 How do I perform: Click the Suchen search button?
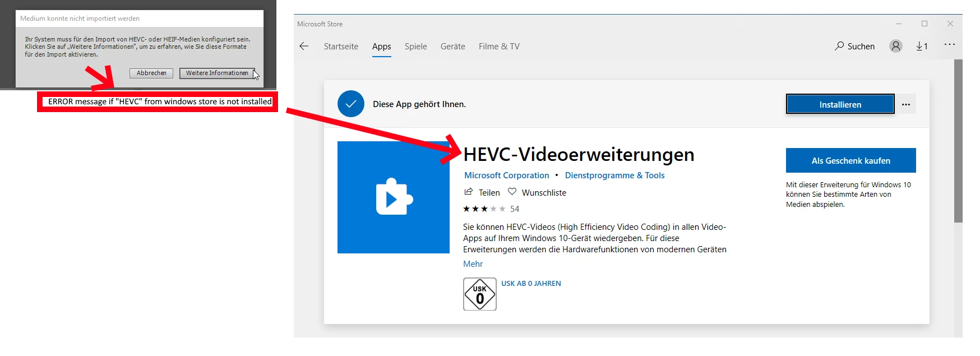click(x=854, y=47)
